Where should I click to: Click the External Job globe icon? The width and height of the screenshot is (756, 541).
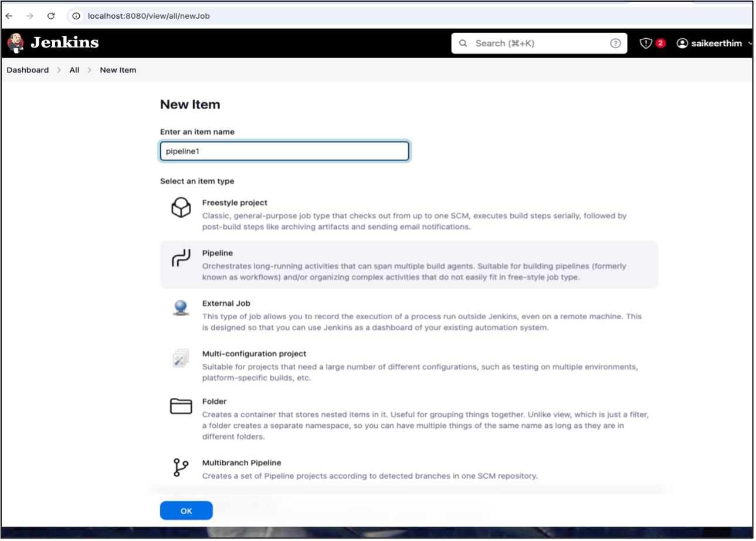pos(181,308)
